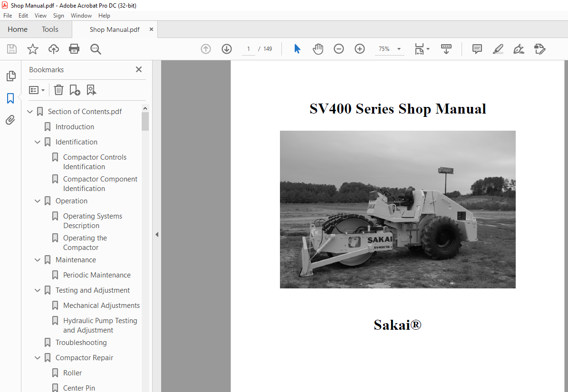
Task: Open the attachments paperclip panel
Action: pyautogui.click(x=10, y=120)
